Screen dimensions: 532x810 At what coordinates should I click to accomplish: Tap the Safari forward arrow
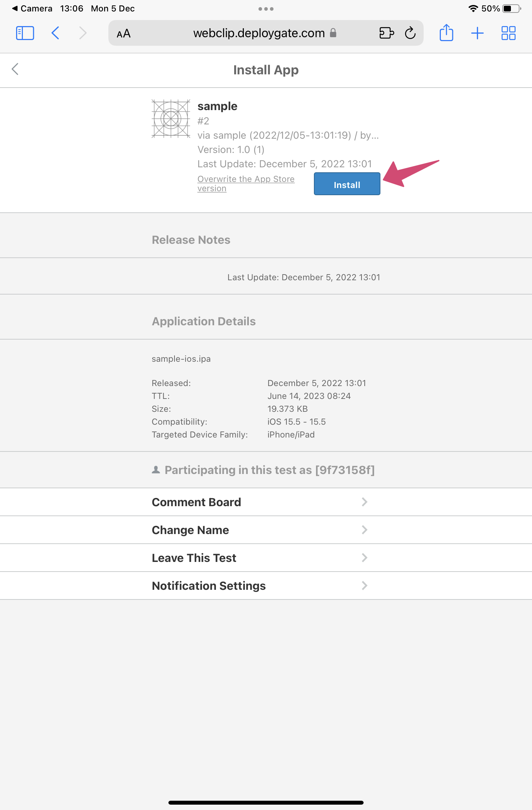(x=83, y=33)
